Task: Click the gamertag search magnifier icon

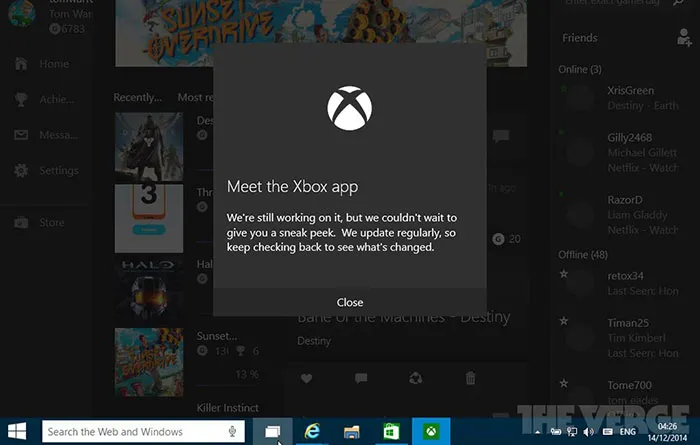Action: 679,3
